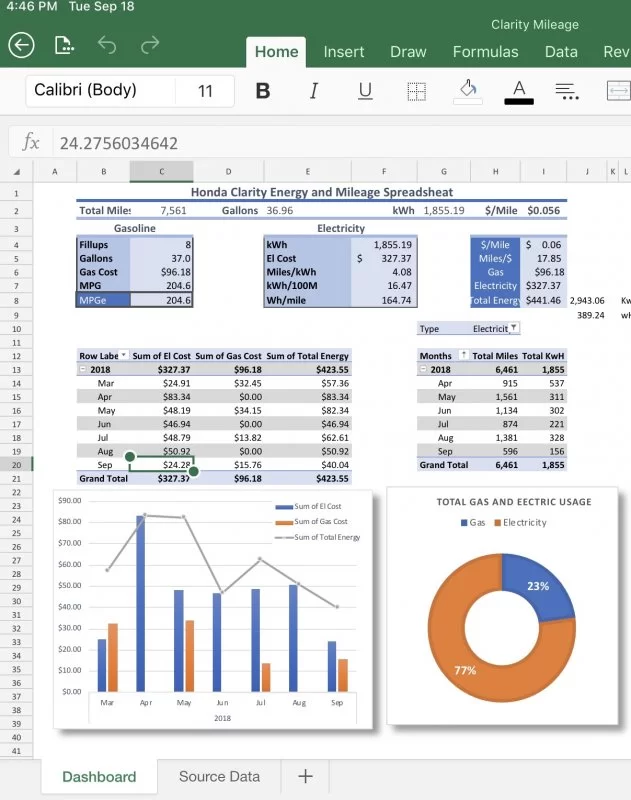Select the Fill Color bucket icon

(x=467, y=91)
